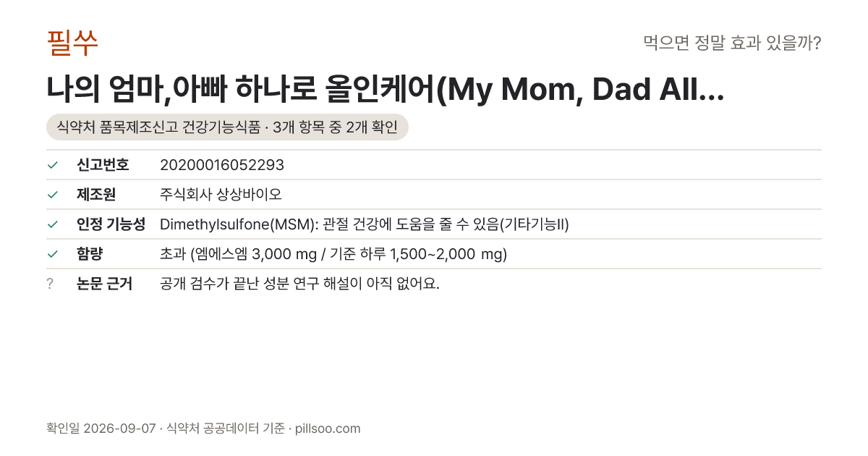Click the checkmark icon beside 인정 기능성
This screenshot has width=868, height=456.
52,224
